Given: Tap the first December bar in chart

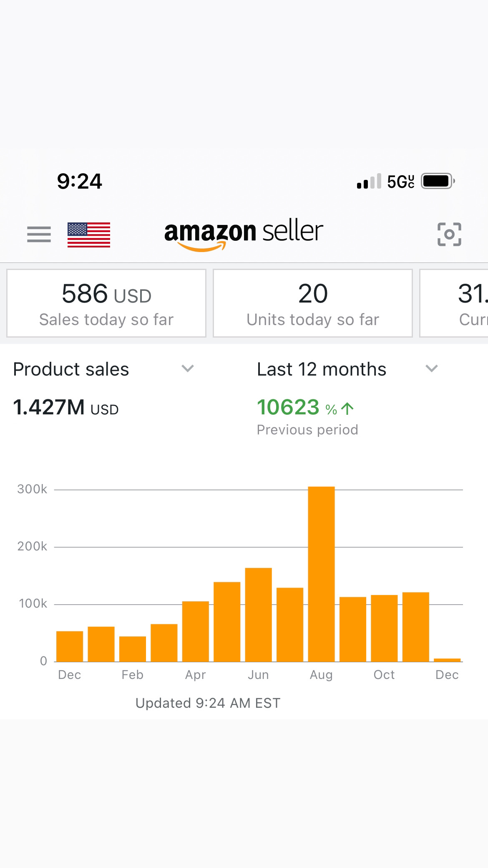Looking at the screenshot, I should [x=70, y=646].
